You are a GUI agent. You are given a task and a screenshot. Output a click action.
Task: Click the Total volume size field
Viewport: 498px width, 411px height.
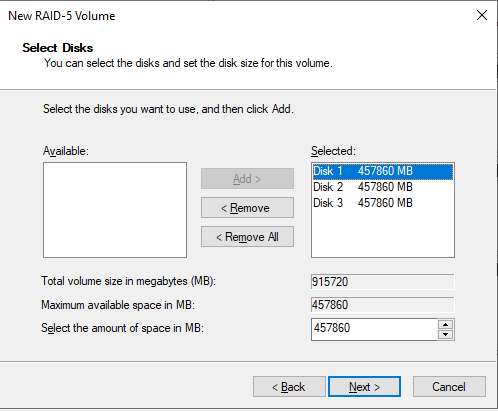[x=382, y=282]
